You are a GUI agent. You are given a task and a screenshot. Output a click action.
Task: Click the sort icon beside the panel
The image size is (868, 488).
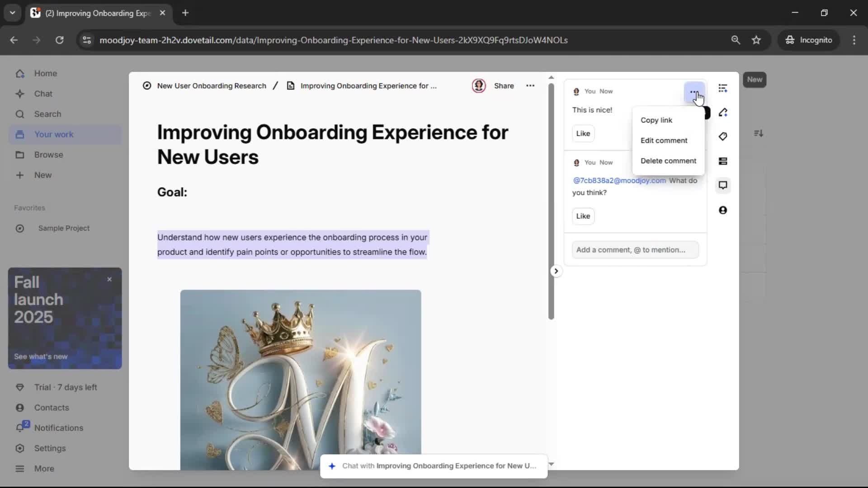point(759,133)
